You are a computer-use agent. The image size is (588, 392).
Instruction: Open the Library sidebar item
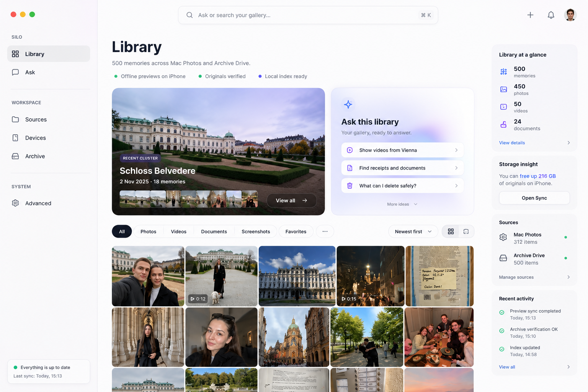[x=49, y=54]
